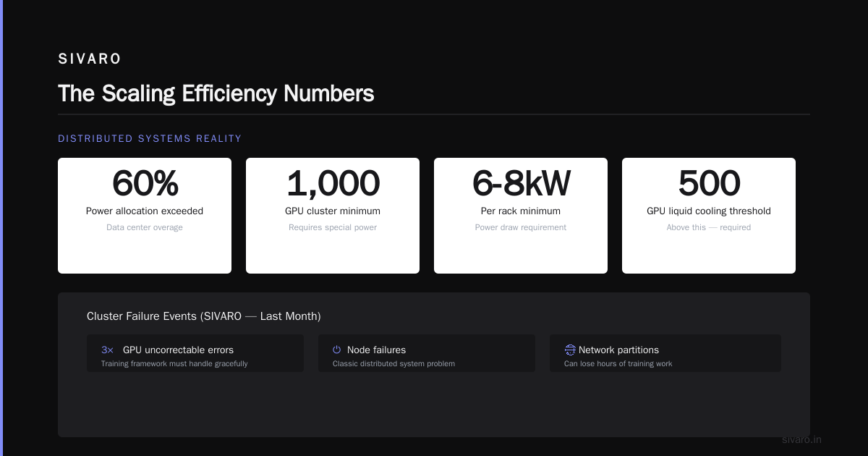
Task: Click 'Node failures' item title
Action: [x=376, y=350]
